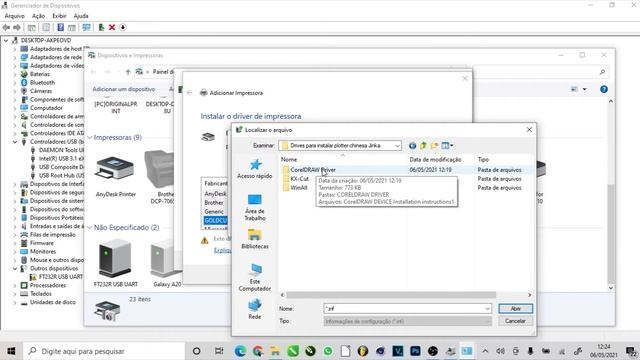Image resolution: width=640 pixels, height=360 pixels.
Task: Expand the Bluetooth node
Action: pos(15,83)
